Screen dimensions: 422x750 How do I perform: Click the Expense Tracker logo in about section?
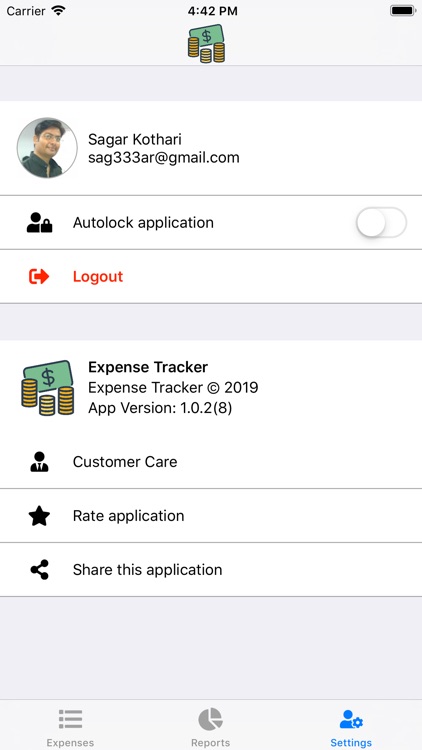(48, 387)
